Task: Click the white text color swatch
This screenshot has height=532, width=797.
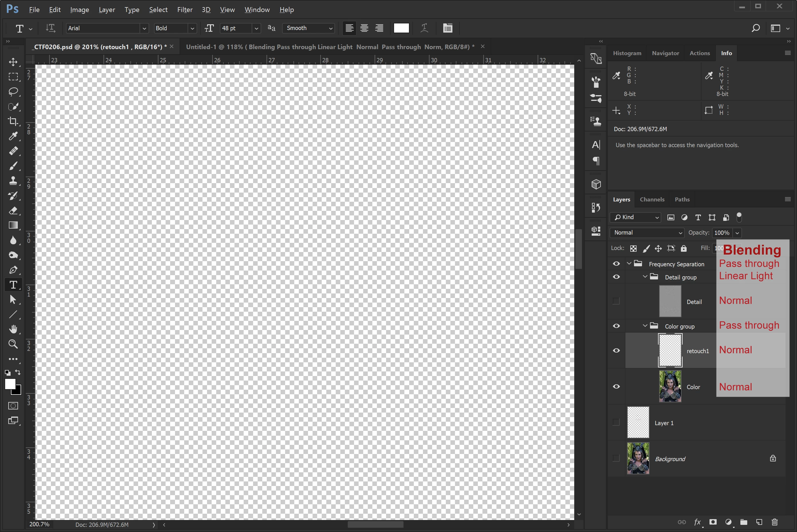Action: [401, 28]
